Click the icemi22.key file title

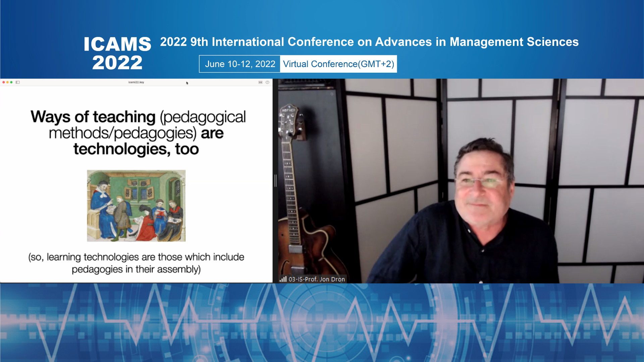[136, 82]
